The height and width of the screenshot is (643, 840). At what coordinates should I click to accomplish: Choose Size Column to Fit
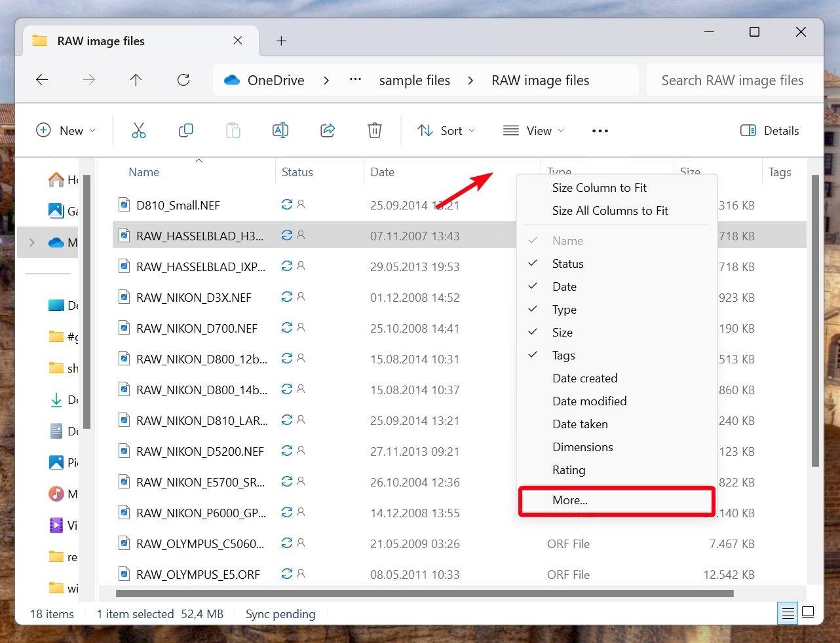[x=616, y=187]
